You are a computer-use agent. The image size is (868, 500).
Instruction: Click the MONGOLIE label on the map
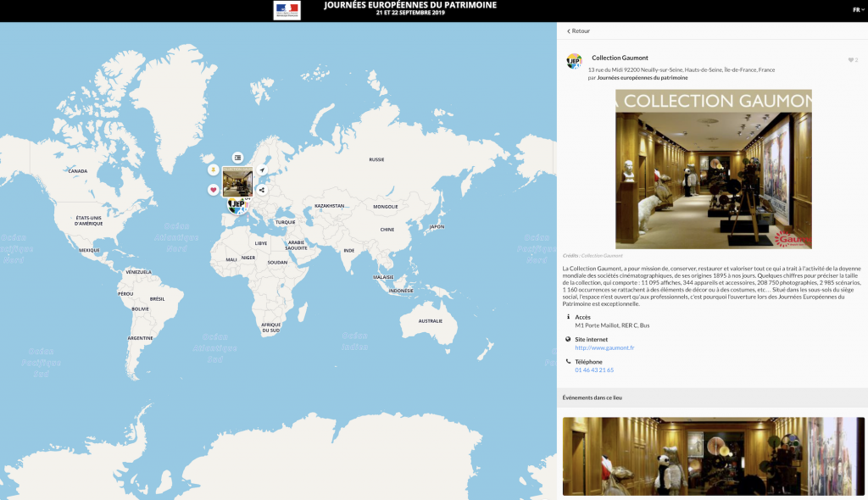click(x=386, y=207)
